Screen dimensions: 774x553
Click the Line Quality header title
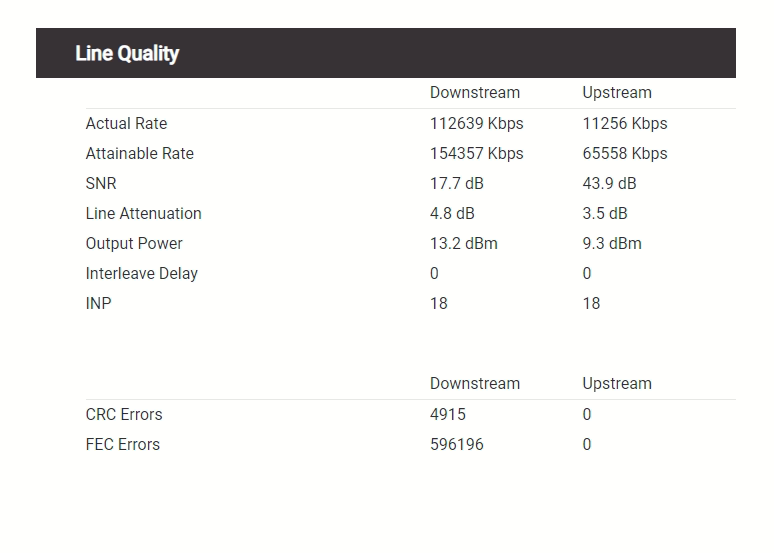(x=127, y=54)
